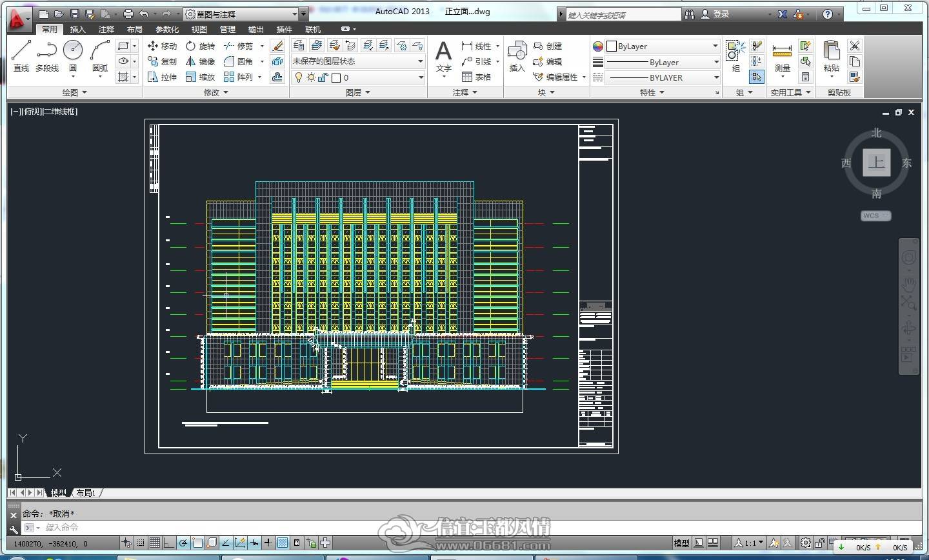Click the WCS button under ViewCube
929x560 pixels.
tap(875, 215)
